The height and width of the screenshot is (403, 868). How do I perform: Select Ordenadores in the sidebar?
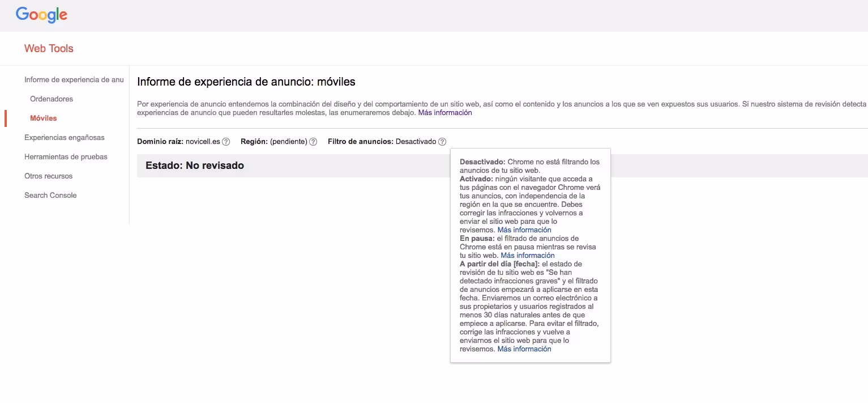pyautogui.click(x=52, y=99)
